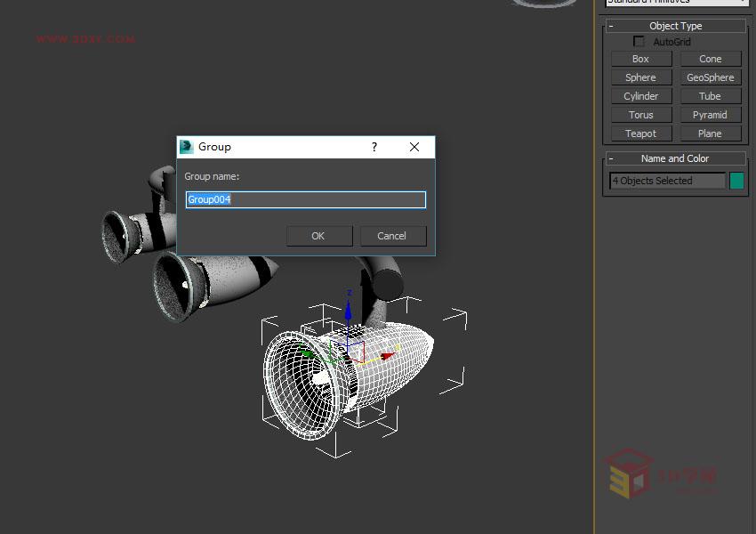The image size is (756, 534).
Task: Cancel the Group naming dialog
Action: point(392,235)
